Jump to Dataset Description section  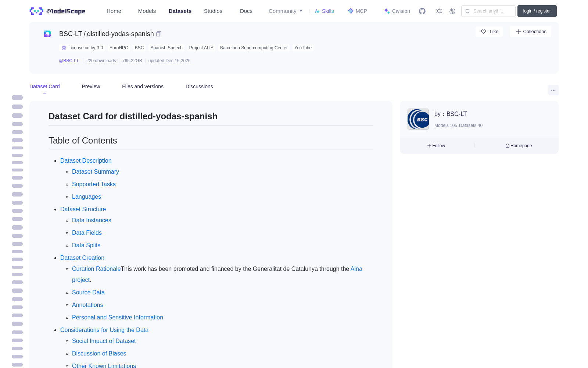pos(86,160)
